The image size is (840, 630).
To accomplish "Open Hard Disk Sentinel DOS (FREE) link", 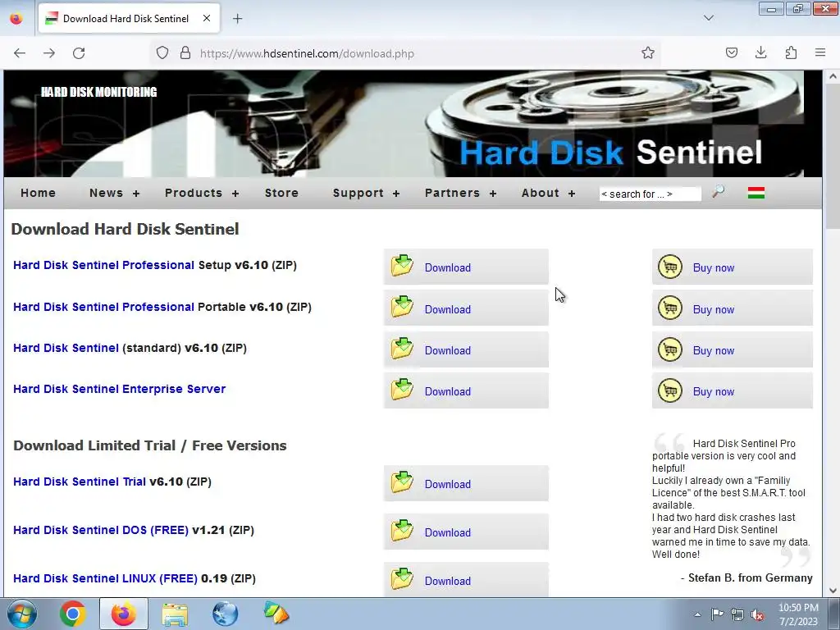I will point(101,530).
